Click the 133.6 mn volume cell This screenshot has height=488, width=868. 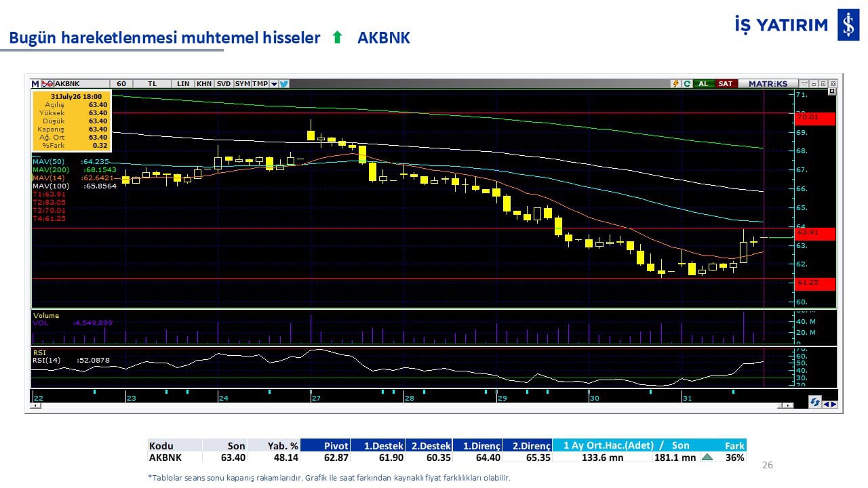603,457
